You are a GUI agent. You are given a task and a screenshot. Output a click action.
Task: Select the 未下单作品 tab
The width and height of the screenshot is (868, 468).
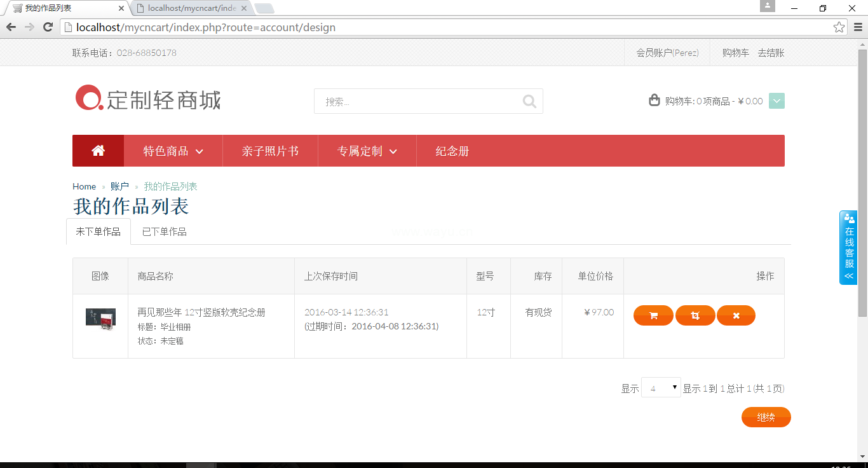coord(98,231)
